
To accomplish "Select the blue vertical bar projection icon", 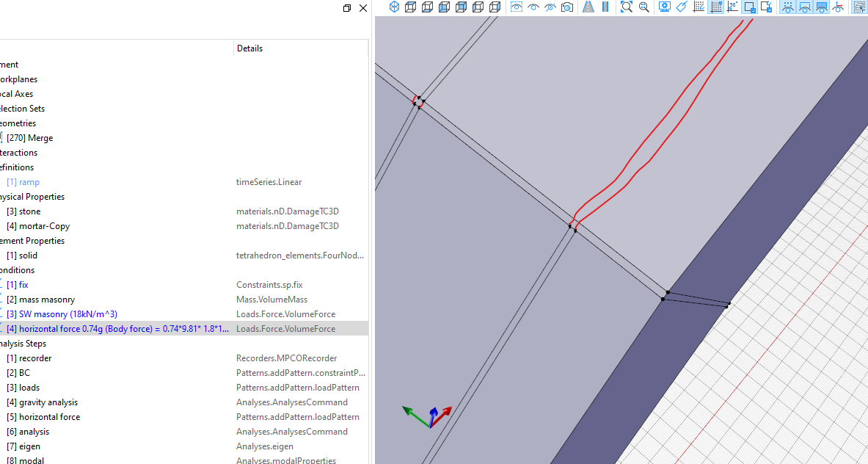I will coord(605,7).
